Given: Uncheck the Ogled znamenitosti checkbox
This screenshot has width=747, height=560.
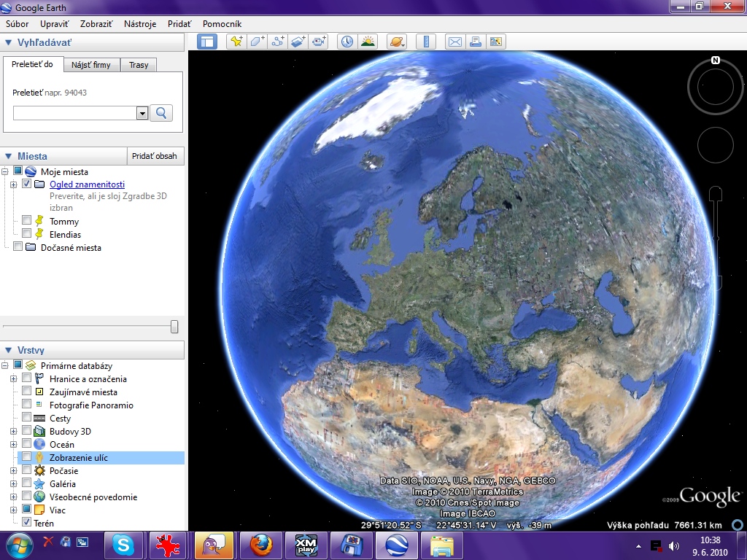Looking at the screenshot, I should pyautogui.click(x=27, y=184).
